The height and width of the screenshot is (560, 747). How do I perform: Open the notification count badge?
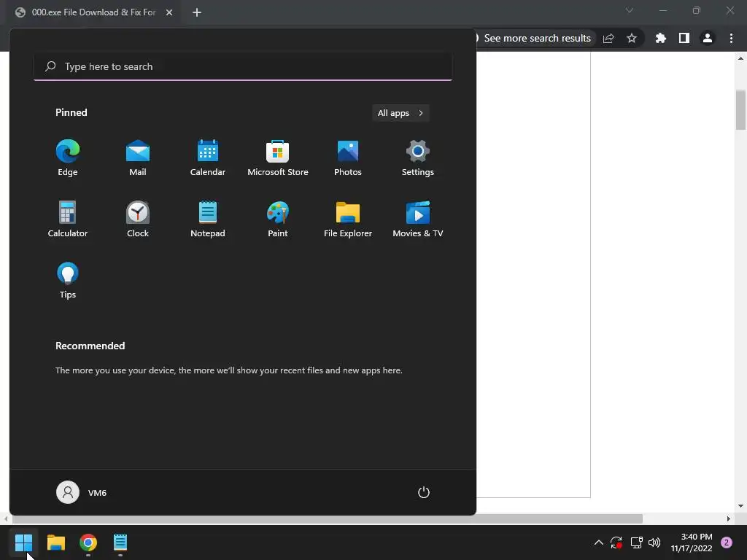click(727, 542)
